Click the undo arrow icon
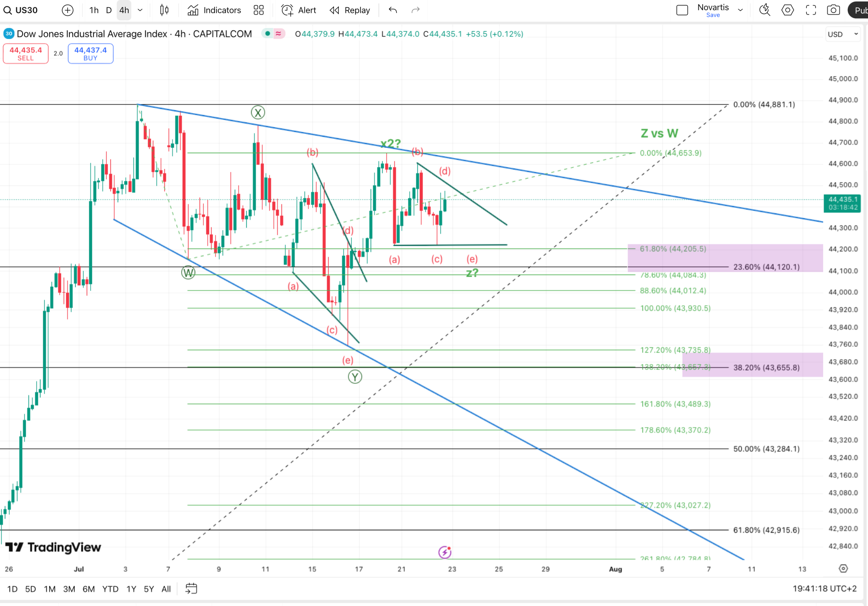 click(393, 10)
